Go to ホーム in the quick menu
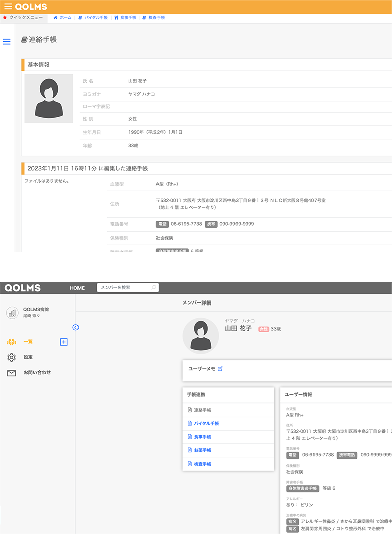This screenshot has height=534, width=392. (x=62, y=18)
